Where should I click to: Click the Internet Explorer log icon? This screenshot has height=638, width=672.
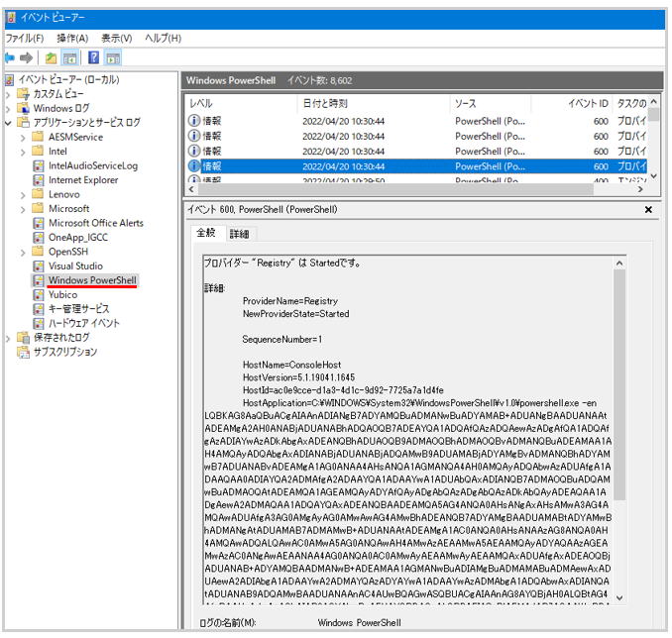coord(39,180)
